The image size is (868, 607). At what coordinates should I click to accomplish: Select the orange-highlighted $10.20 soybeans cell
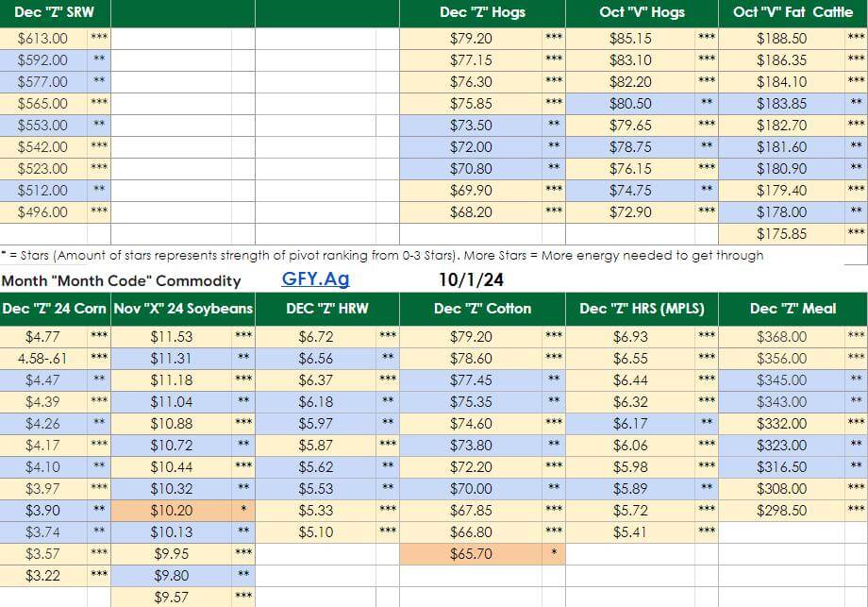pyautogui.click(x=171, y=510)
